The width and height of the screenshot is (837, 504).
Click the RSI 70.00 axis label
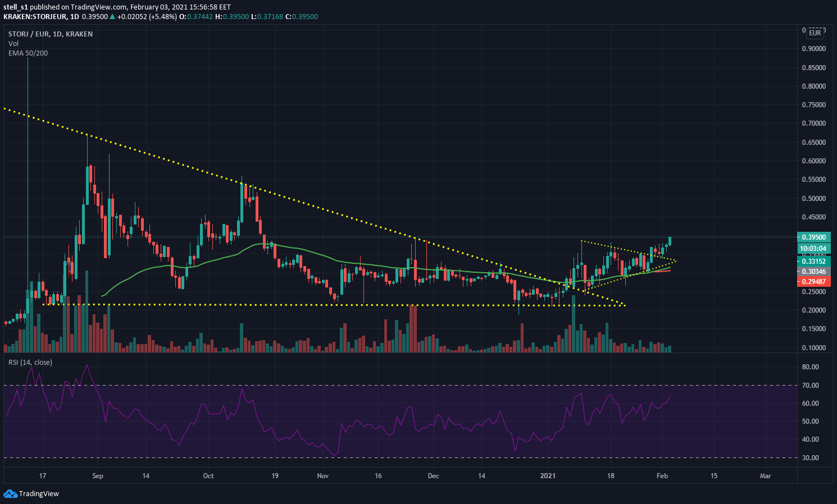pos(810,386)
